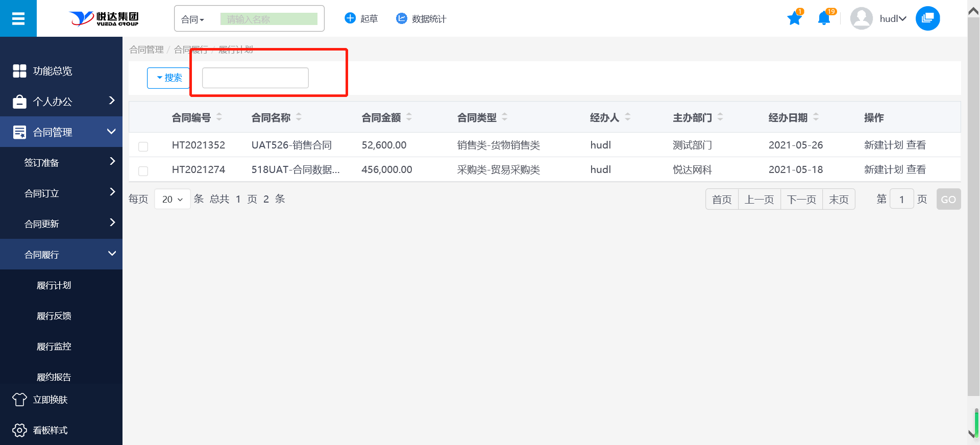Click the 搜索 button

tap(169, 78)
